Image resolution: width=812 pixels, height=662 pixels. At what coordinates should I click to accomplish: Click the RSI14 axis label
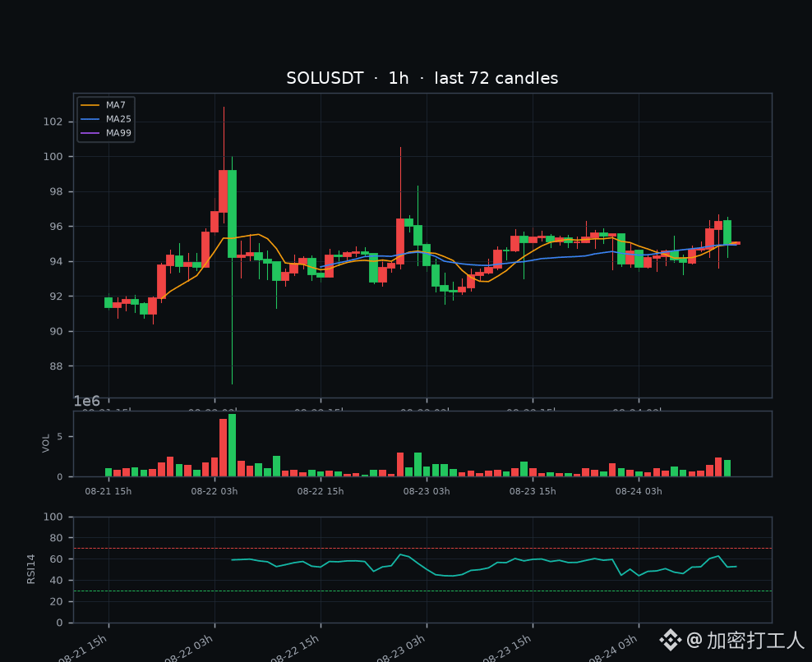[x=31, y=569]
